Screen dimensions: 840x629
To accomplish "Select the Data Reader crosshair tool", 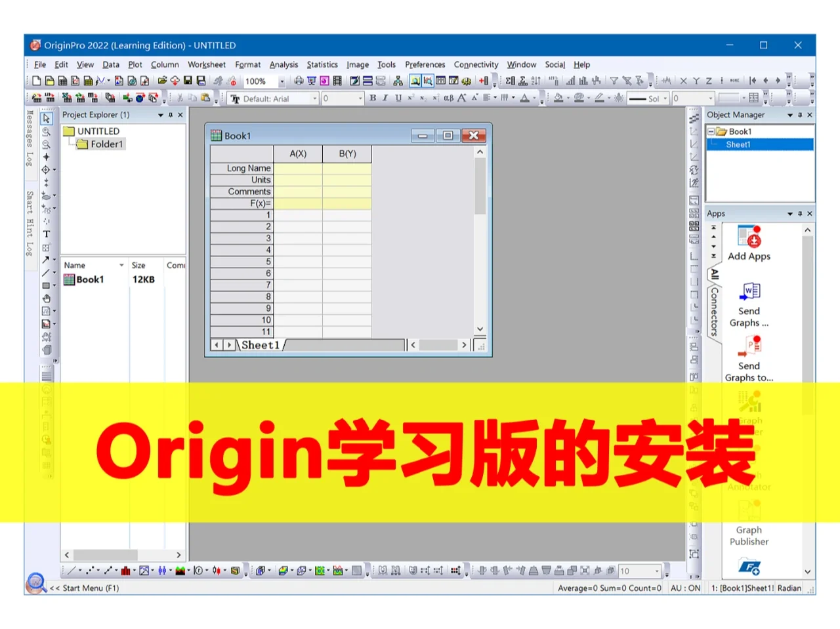I will pyautogui.click(x=46, y=170).
